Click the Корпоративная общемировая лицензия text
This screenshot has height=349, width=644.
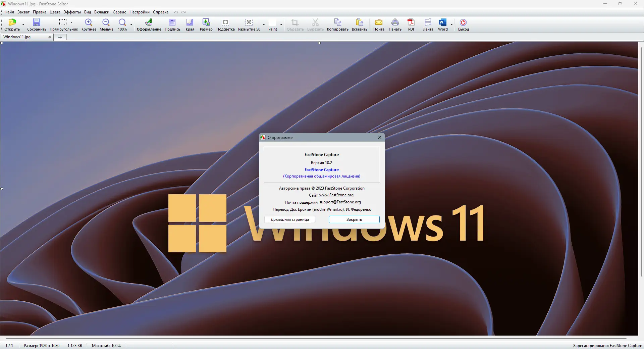coord(322,176)
